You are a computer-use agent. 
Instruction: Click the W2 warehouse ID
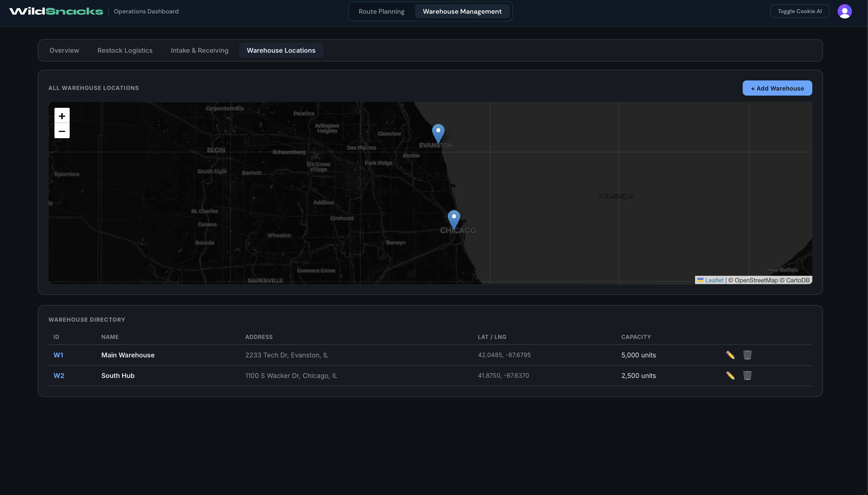59,376
